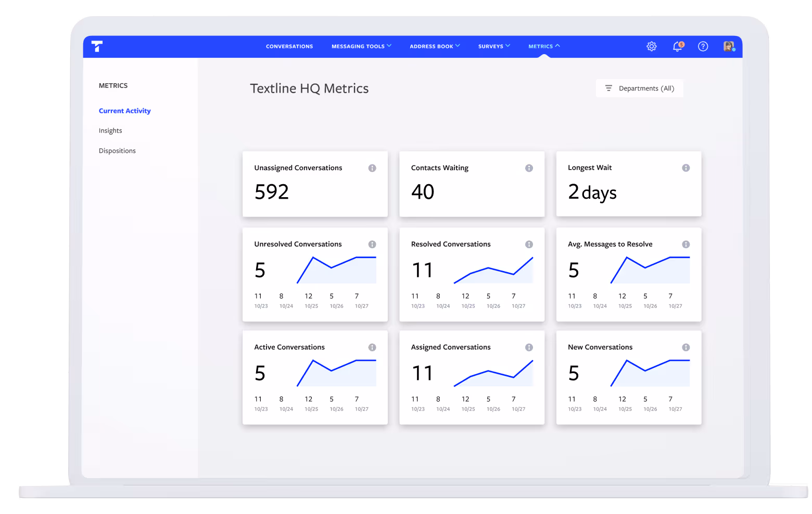Click 10/24 date in Active Conversations card

286,409
